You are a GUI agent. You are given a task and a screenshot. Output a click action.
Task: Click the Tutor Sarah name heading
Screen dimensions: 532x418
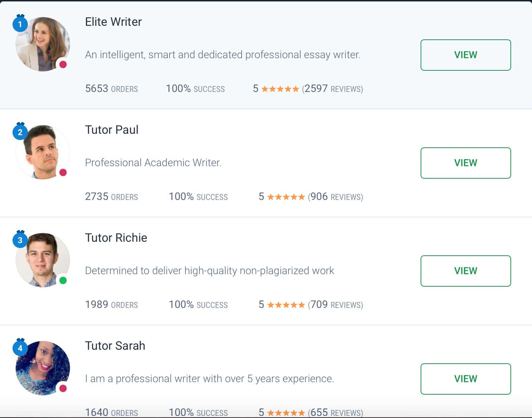[x=115, y=346]
